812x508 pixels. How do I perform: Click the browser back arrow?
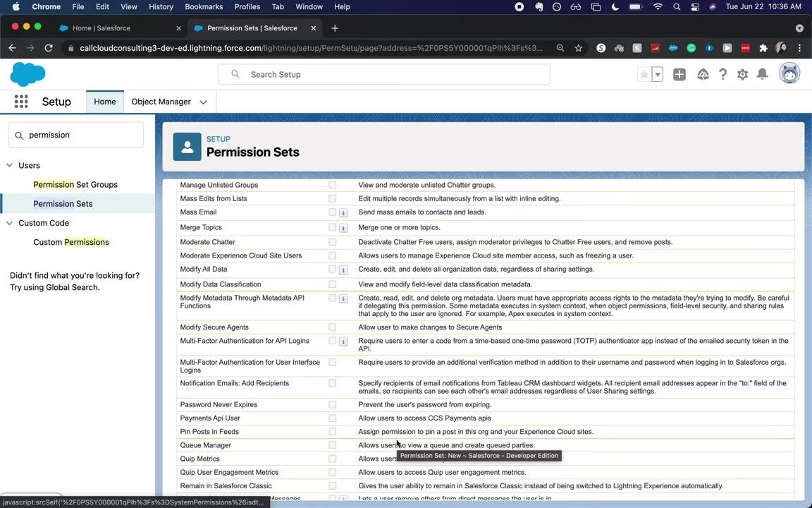(13, 48)
